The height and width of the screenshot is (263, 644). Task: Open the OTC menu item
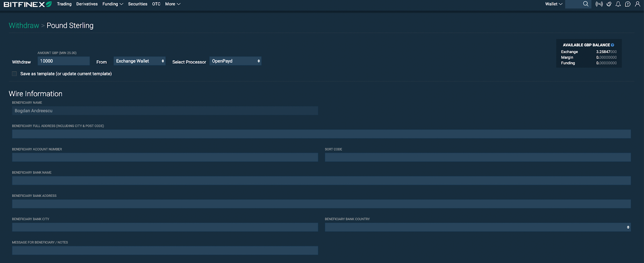coord(156,4)
